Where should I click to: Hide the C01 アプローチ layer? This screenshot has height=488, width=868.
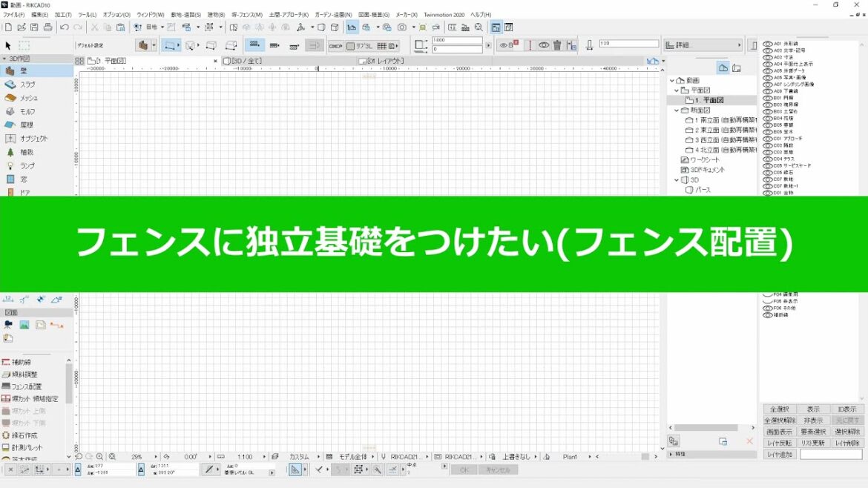click(768, 139)
